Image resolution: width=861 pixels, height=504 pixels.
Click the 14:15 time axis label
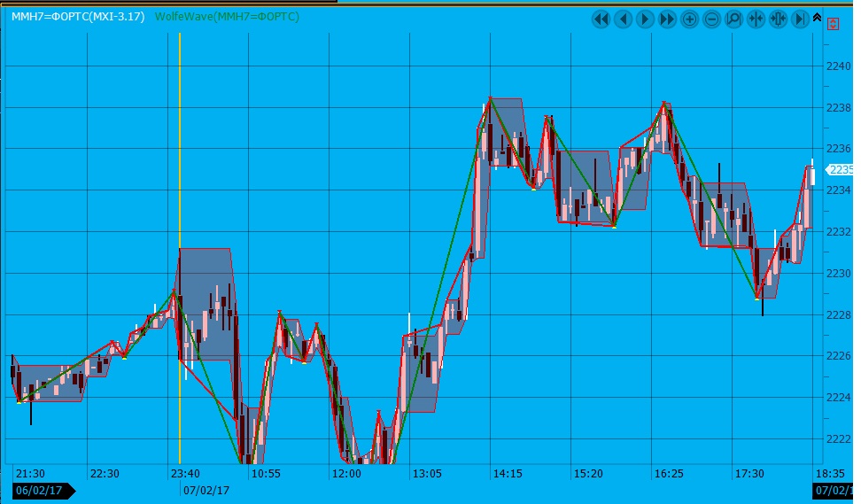(x=508, y=474)
